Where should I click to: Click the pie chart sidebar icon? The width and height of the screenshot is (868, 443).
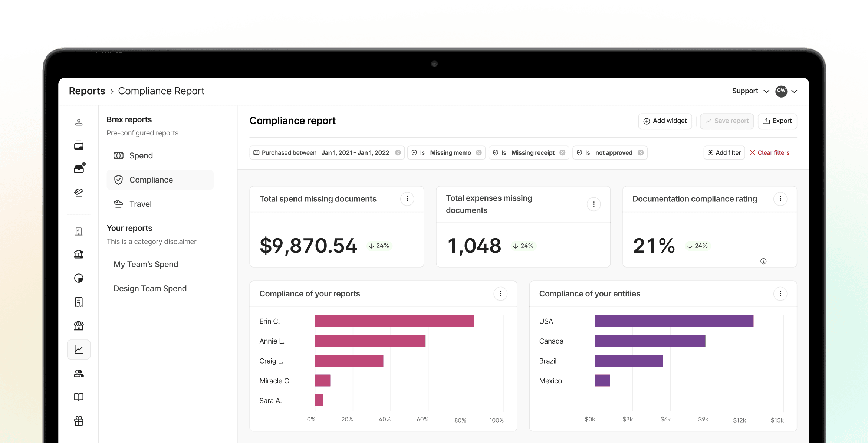pyautogui.click(x=79, y=278)
